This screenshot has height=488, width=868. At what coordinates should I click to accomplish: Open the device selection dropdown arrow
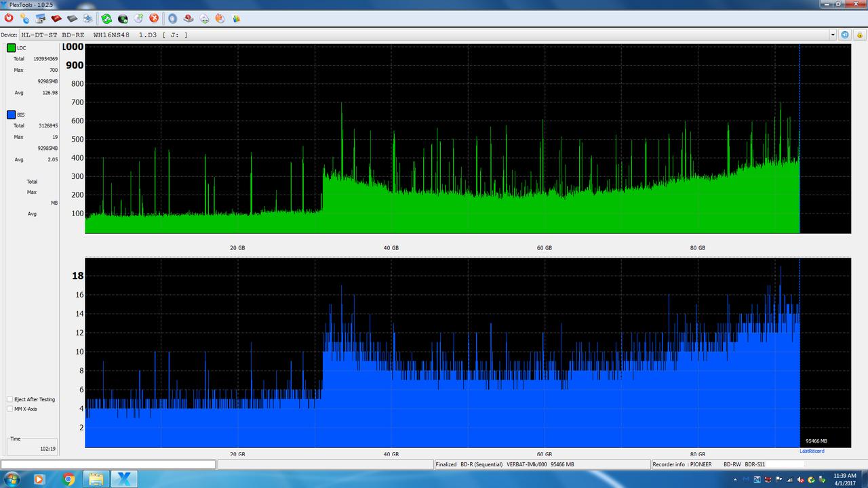[x=833, y=35]
